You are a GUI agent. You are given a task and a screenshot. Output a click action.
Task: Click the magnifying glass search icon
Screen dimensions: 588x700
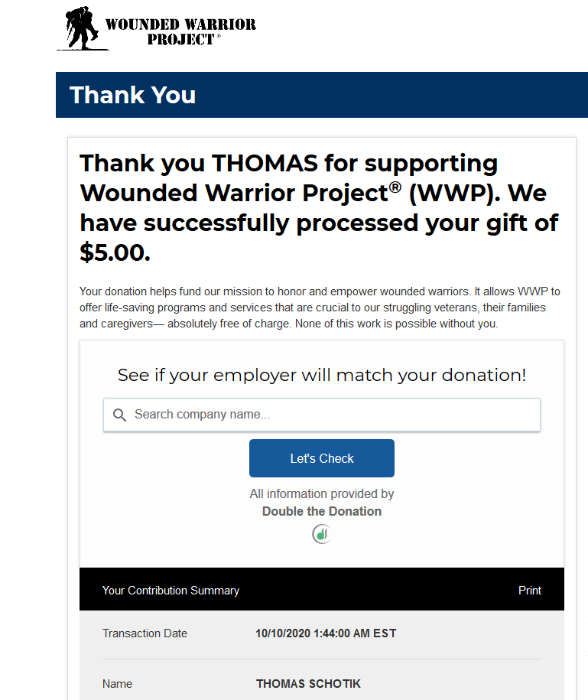tap(119, 415)
